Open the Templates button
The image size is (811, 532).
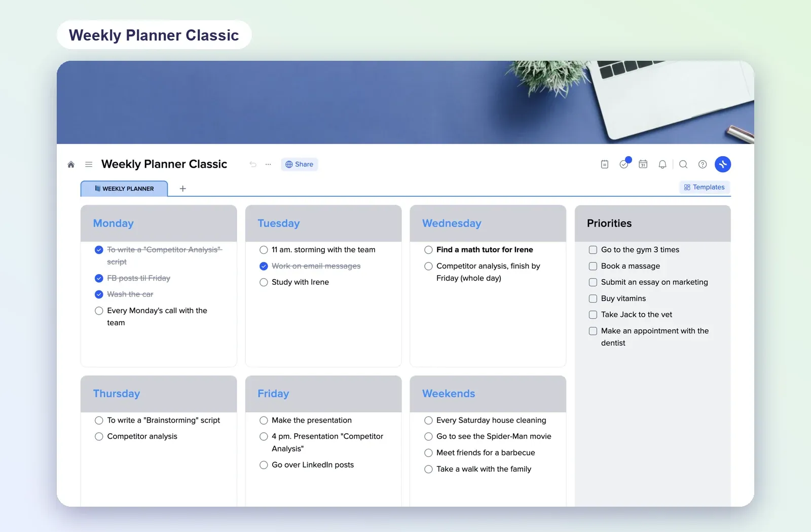(705, 187)
